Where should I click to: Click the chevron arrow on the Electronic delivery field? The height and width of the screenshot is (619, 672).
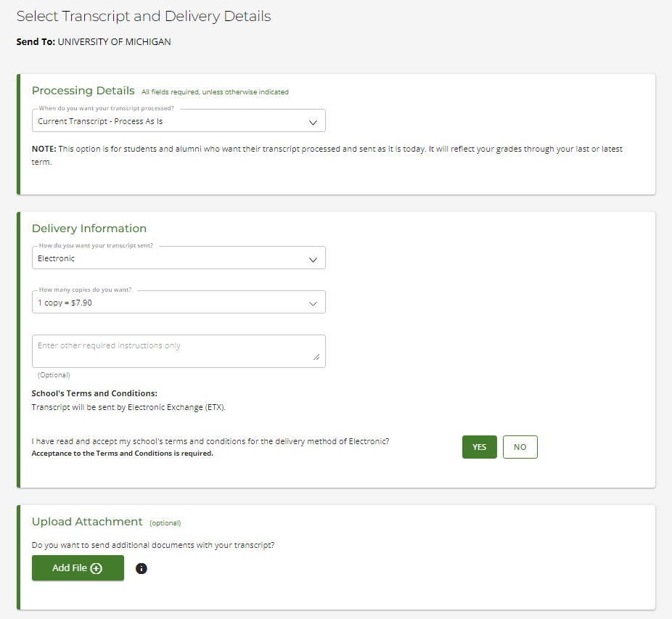click(x=313, y=259)
